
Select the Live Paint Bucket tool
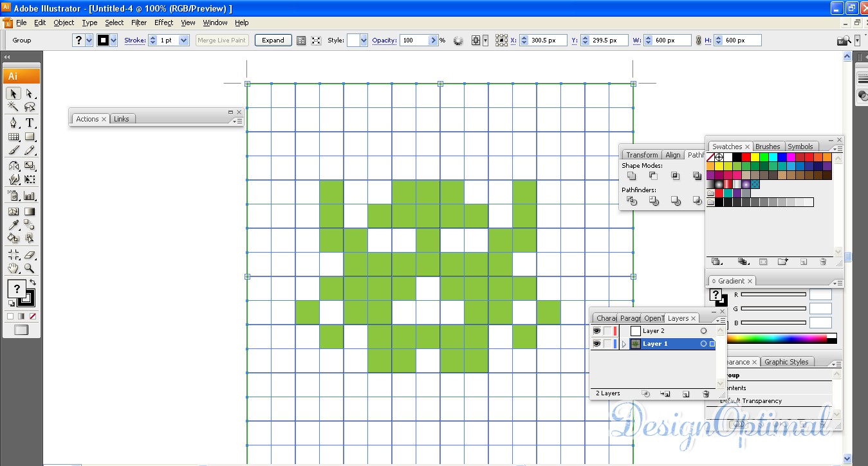[14, 238]
